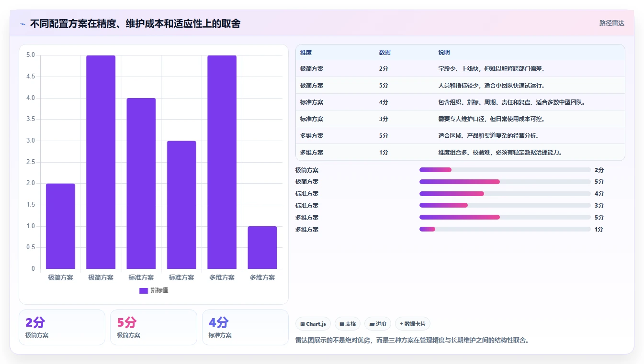Click the 0.5 y-axis label
Viewport: 644px width, 364px height.
[x=30, y=247]
